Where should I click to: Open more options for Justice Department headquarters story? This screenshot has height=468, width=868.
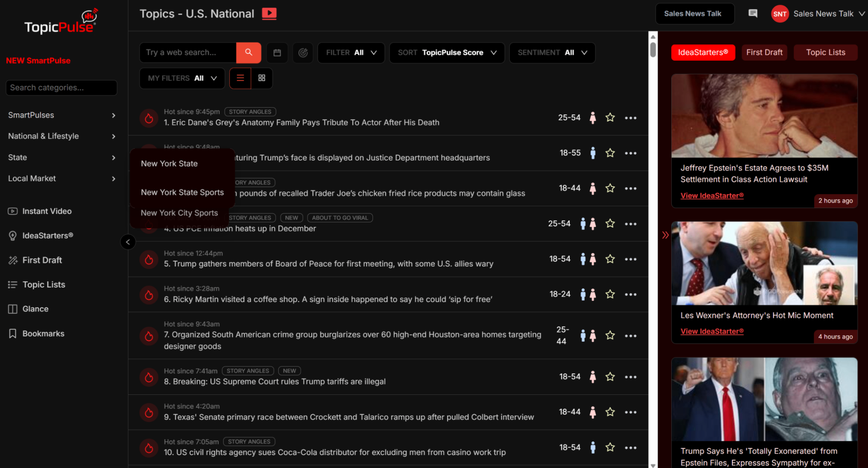pyautogui.click(x=631, y=153)
